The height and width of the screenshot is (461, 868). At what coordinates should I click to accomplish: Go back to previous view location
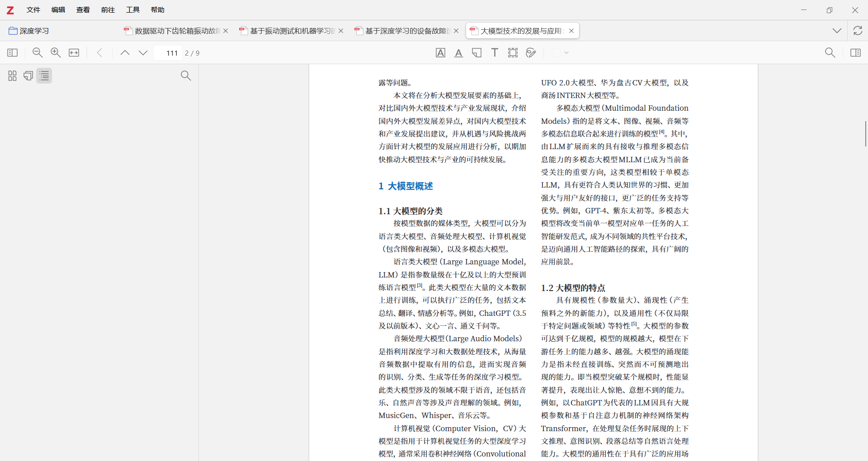99,53
